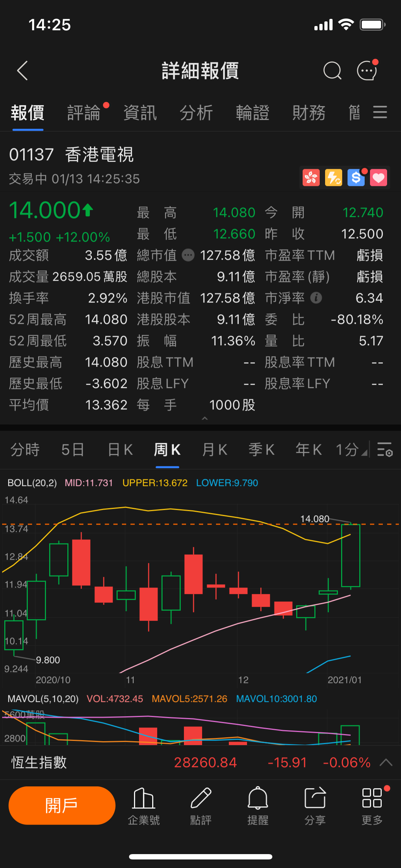This screenshot has height=868, width=401.
Task: Tap the VOL:4732.45 volume value
Action: click(x=115, y=699)
